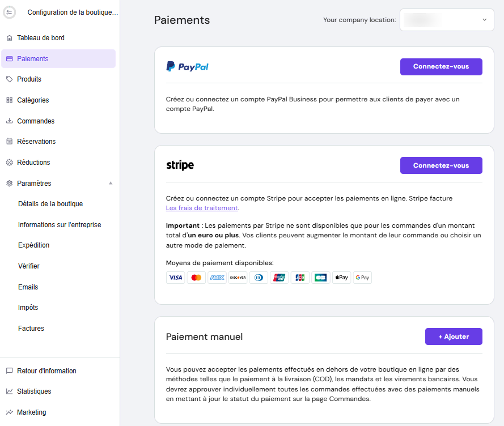Image resolution: width=504 pixels, height=426 pixels.
Task: Connect your PayPal account
Action: (x=441, y=67)
